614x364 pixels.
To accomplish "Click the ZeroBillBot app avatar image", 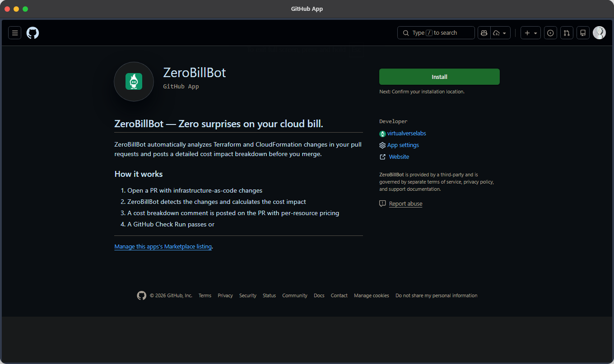I will 134,82.
